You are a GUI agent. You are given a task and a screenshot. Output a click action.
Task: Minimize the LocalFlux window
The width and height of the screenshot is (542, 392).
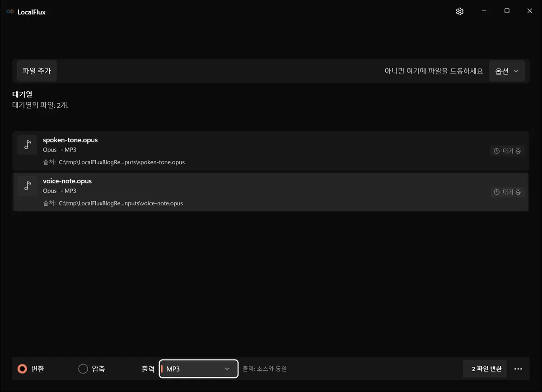484,11
